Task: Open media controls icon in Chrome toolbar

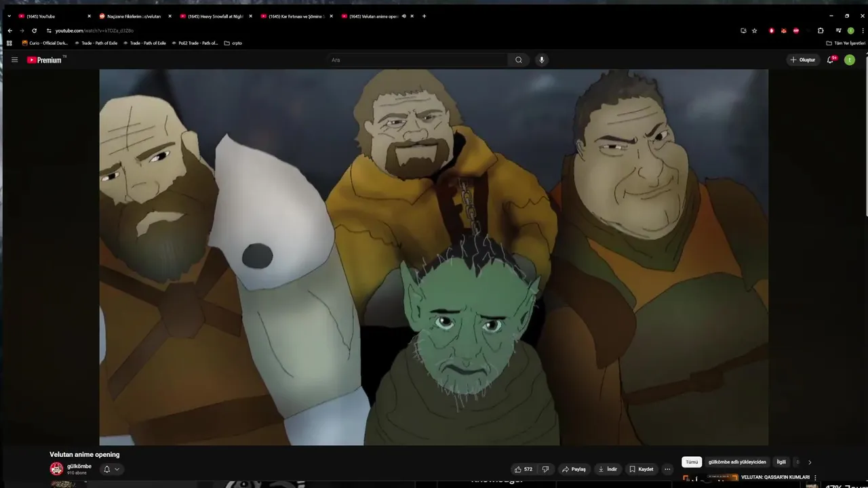Action: (839, 30)
